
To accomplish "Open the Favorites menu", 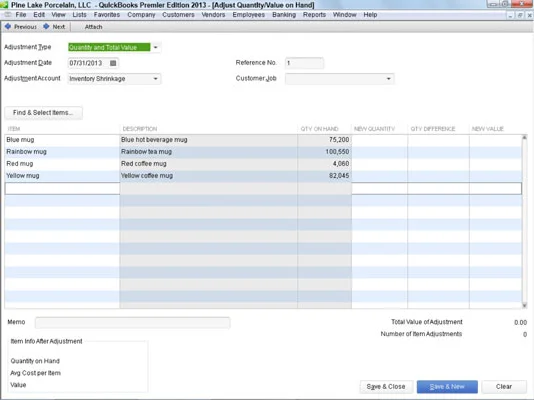I will pyautogui.click(x=107, y=15).
